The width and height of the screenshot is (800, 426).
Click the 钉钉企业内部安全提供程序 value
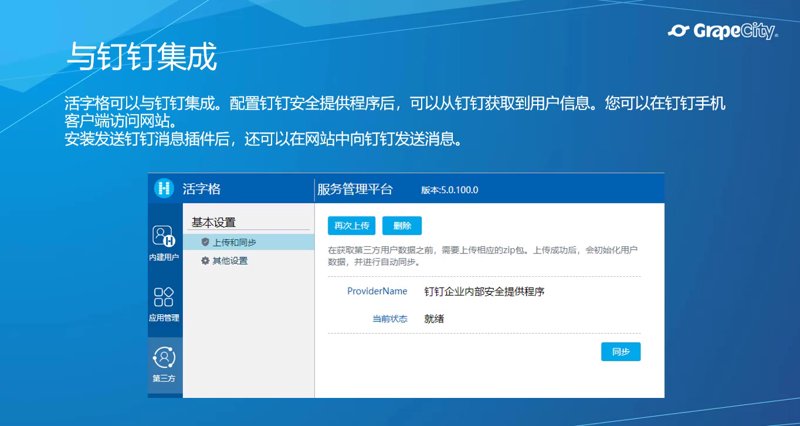click(484, 292)
